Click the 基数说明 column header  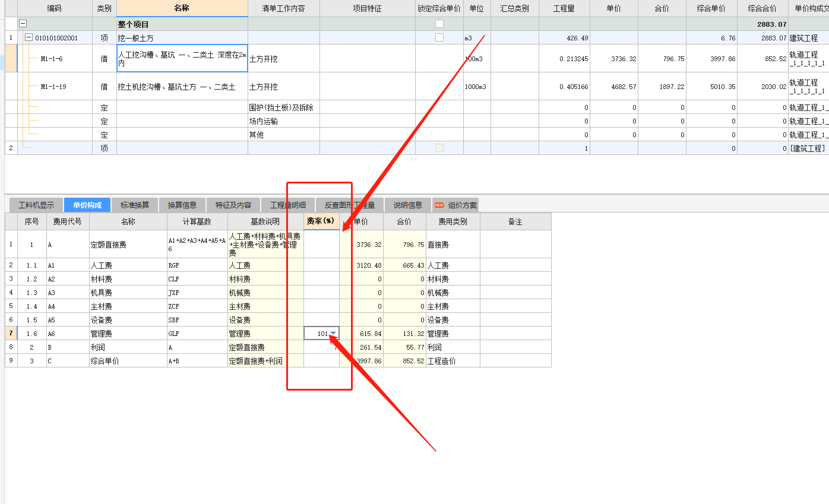pos(265,221)
